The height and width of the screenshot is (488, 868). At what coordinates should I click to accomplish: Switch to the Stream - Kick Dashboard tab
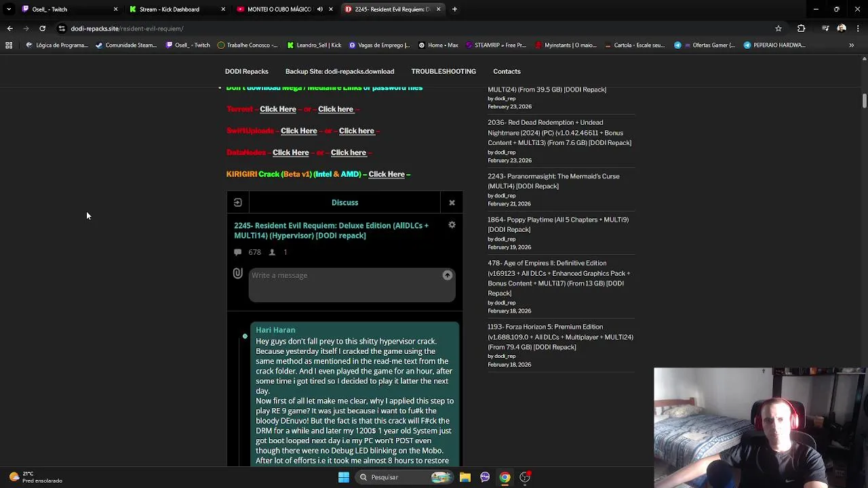(172, 9)
